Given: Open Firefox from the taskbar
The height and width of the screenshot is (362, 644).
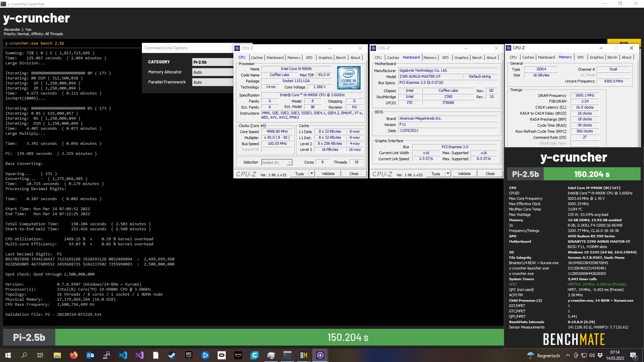Looking at the screenshot, I should pyautogui.click(x=73, y=355).
